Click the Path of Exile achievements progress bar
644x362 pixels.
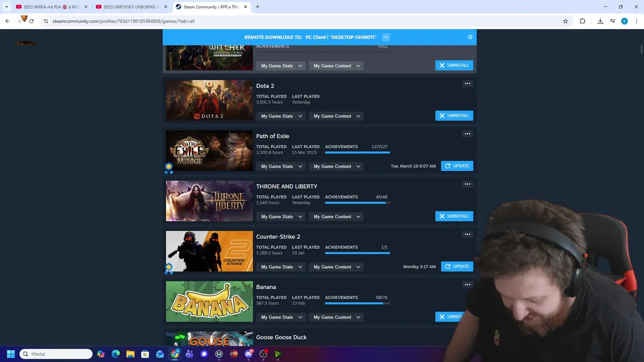357,152
